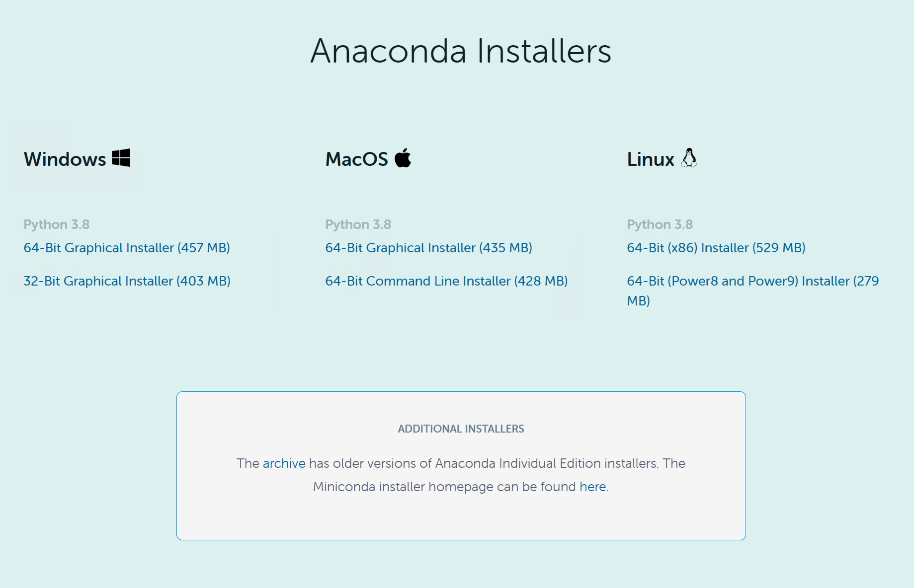Download Linux Power8 and Power9 Installer
The height and width of the screenshot is (588, 914).
[752, 281]
